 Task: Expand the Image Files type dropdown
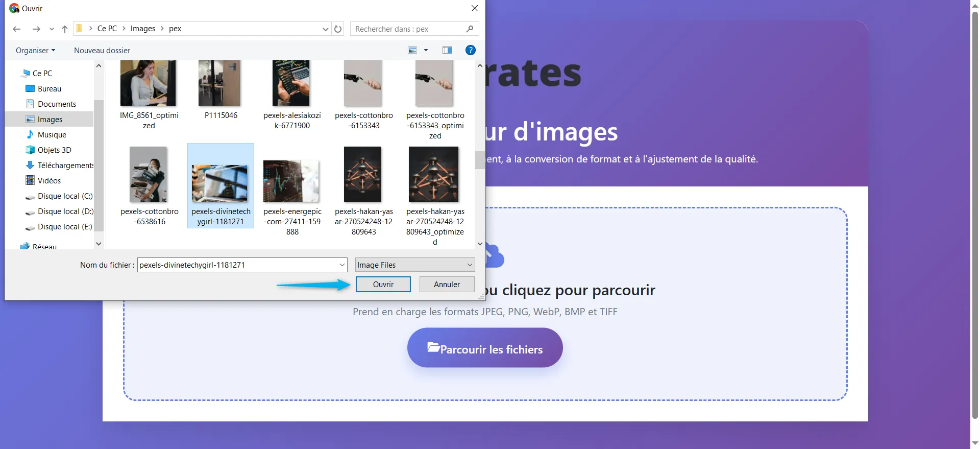click(x=414, y=265)
